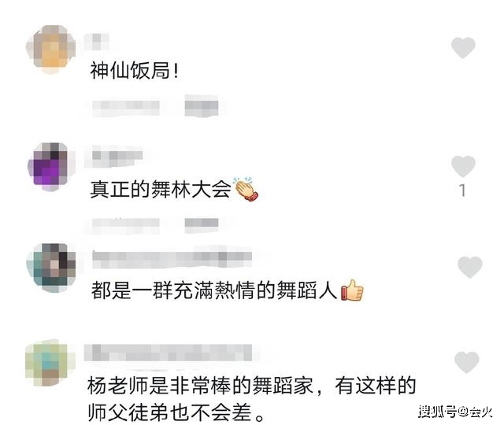
Task: Like the comment about 杨老师
Action: (x=467, y=362)
